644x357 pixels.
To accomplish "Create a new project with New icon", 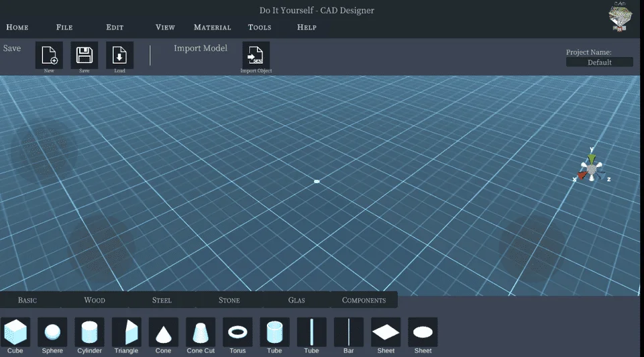I will [49, 55].
